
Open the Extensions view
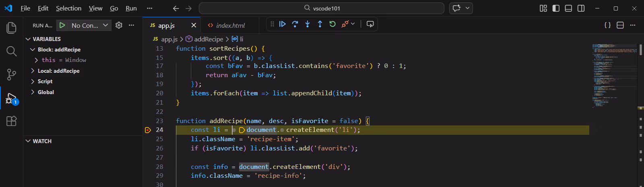11,121
